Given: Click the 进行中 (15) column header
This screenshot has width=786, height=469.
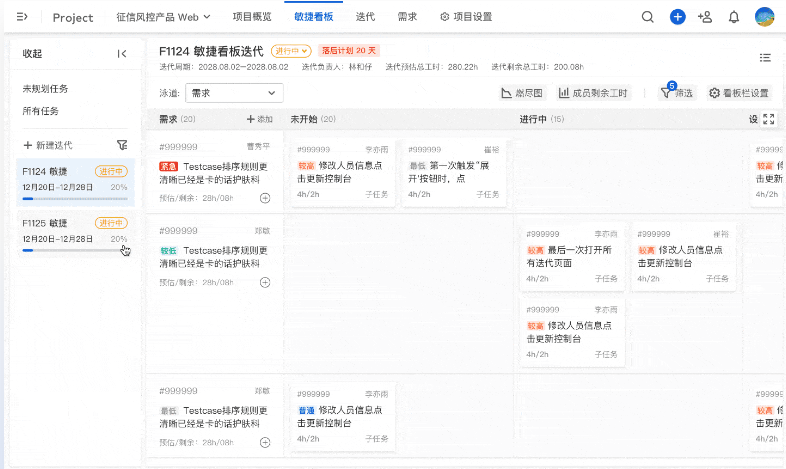Looking at the screenshot, I should [542, 119].
